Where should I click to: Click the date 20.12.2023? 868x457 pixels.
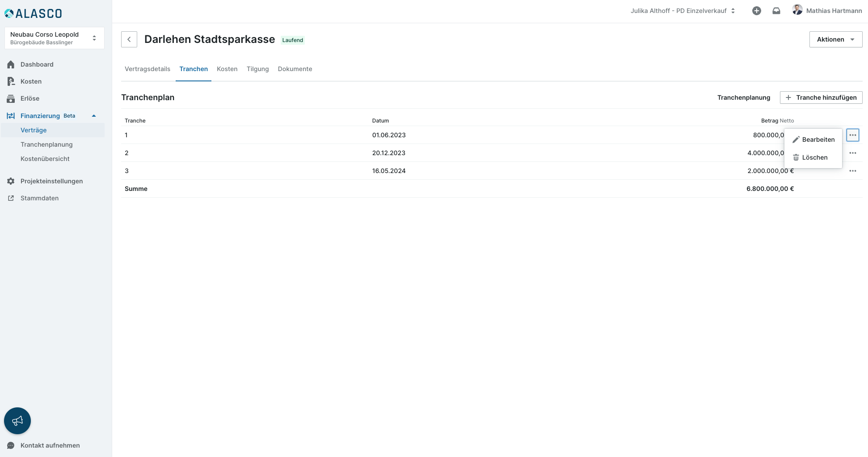pyautogui.click(x=389, y=153)
